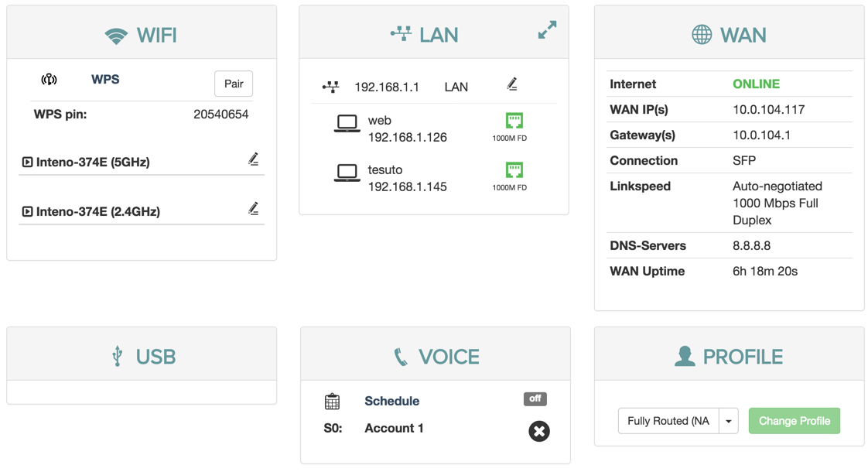
Task: Edit the Inteno-374E (5GHz) network
Action: [253, 159]
